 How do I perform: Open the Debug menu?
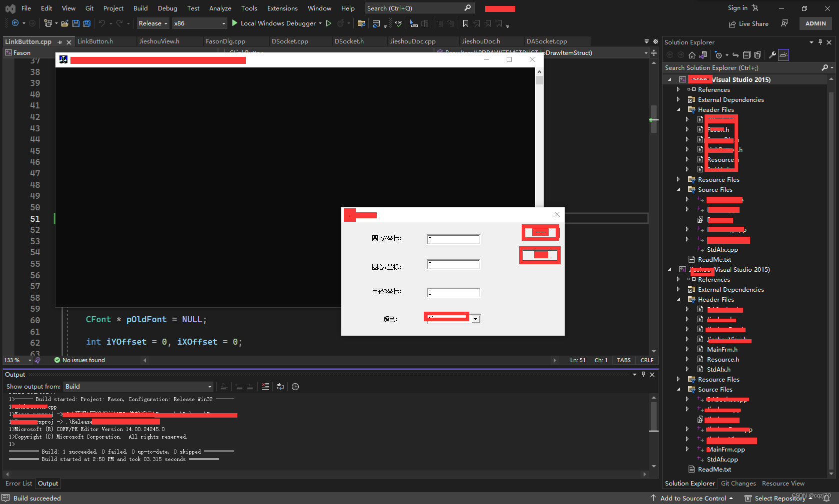click(x=167, y=8)
